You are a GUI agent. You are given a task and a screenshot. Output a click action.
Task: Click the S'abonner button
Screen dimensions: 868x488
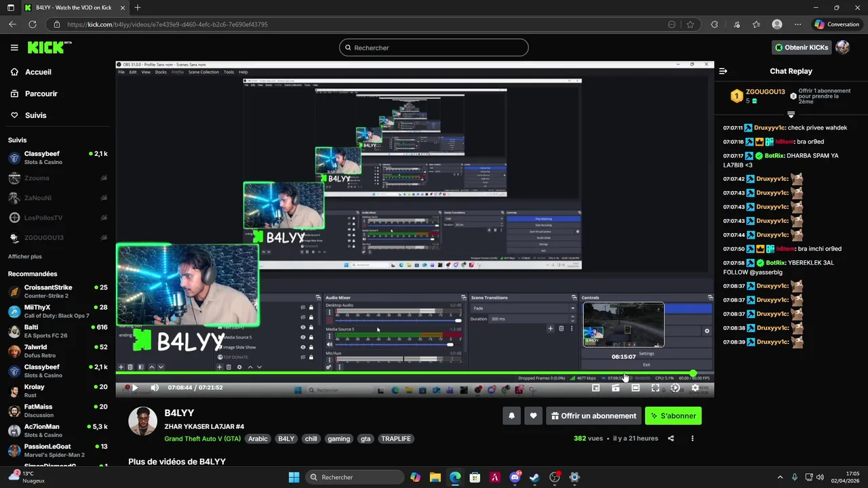click(x=673, y=416)
